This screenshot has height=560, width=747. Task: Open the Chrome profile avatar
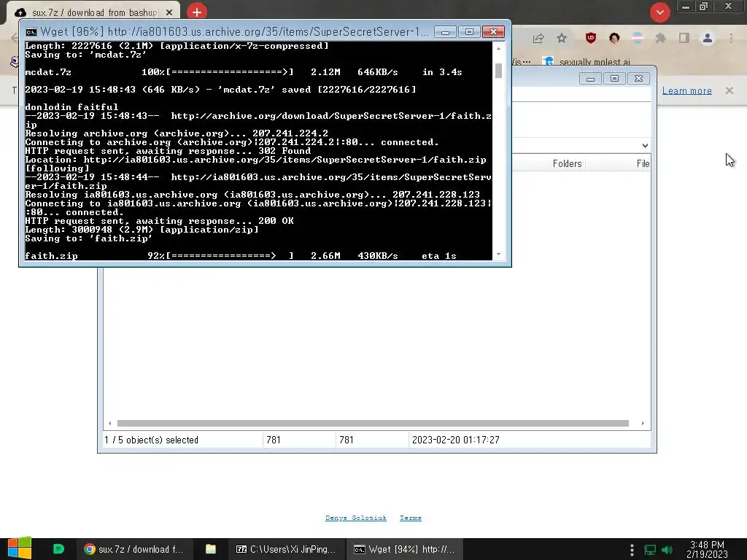(x=708, y=38)
